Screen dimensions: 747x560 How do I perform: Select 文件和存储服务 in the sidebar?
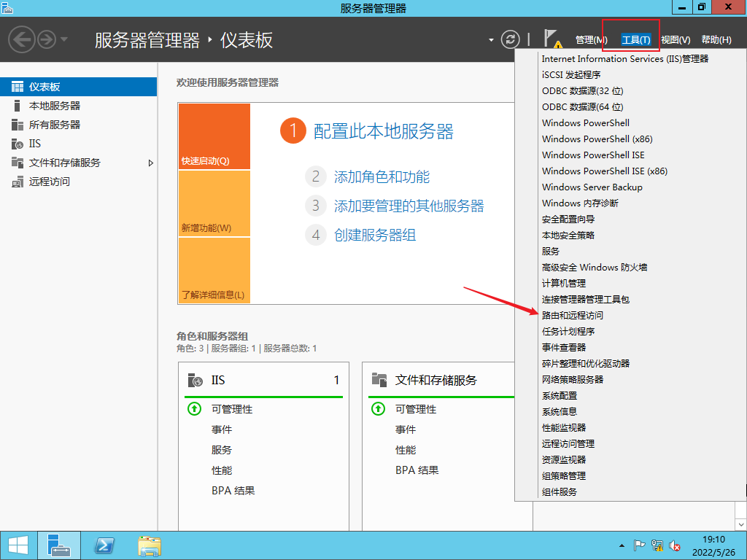[79, 163]
